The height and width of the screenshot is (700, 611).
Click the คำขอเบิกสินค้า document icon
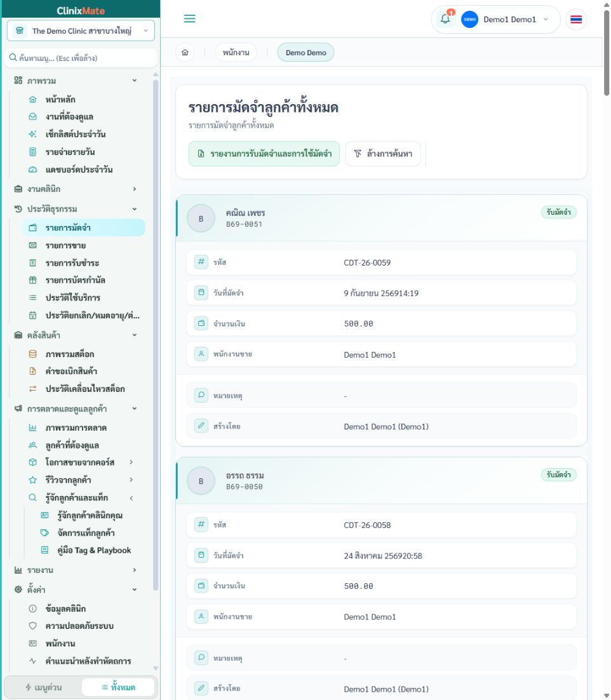point(32,372)
